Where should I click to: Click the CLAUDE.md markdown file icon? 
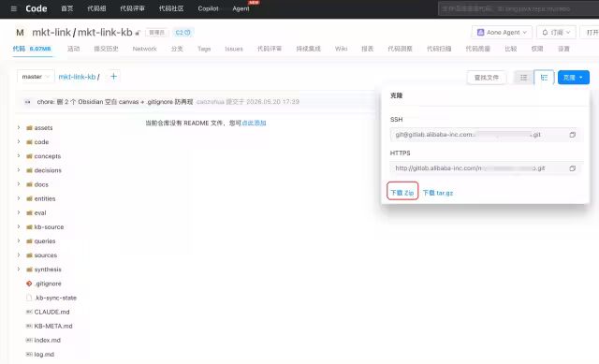click(29, 312)
